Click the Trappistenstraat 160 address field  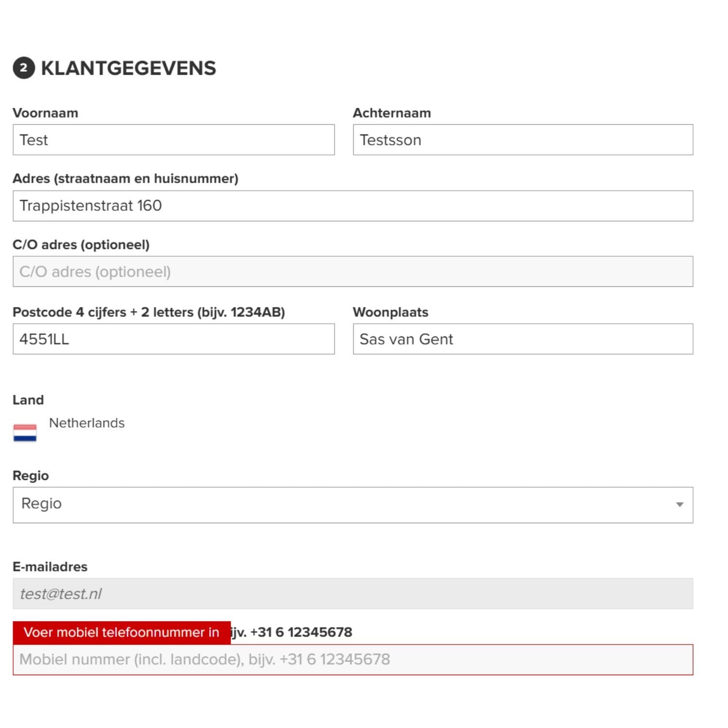(353, 206)
